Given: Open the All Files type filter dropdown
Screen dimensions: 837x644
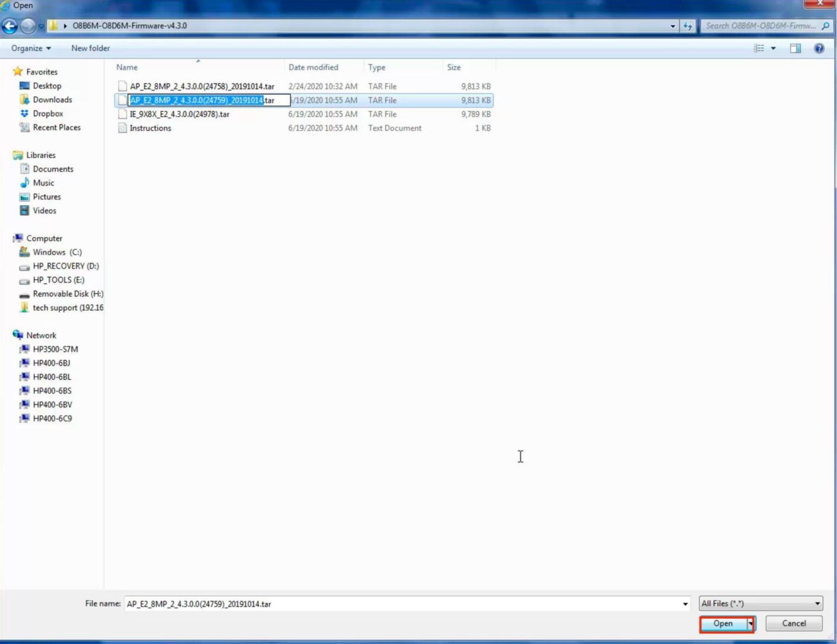Looking at the screenshot, I should click(x=760, y=604).
